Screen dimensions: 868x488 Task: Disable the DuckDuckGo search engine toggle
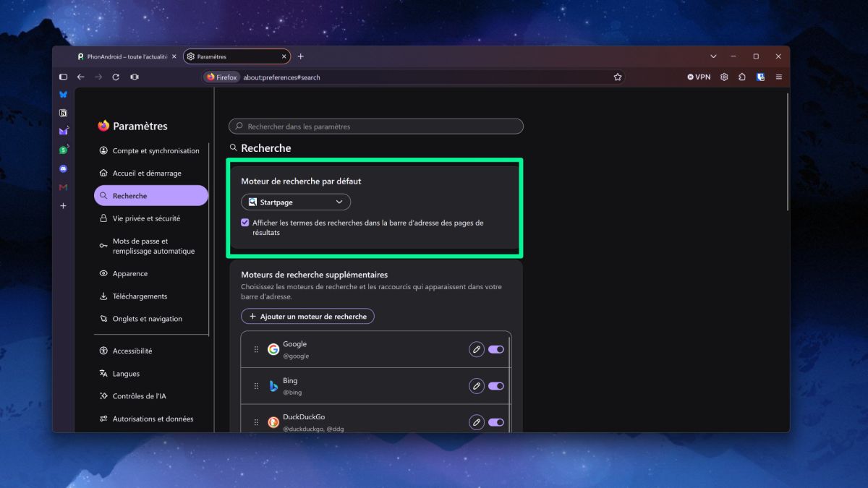pyautogui.click(x=496, y=422)
